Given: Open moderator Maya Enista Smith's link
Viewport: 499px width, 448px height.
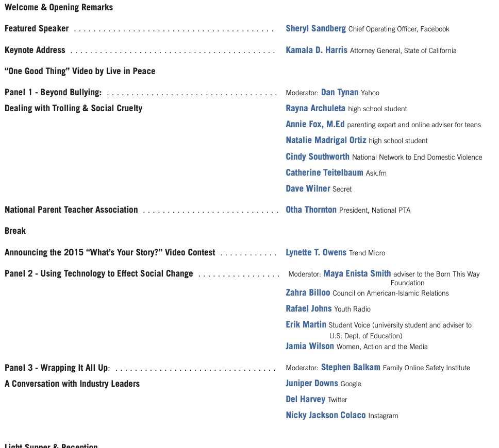Looking at the screenshot, I should (357, 274).
